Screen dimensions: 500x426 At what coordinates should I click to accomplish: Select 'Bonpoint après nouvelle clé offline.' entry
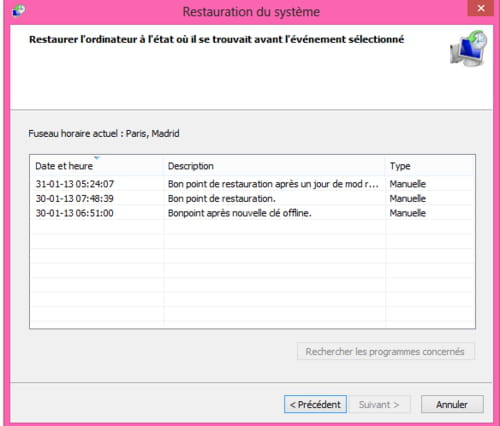[x=239, y=213]
